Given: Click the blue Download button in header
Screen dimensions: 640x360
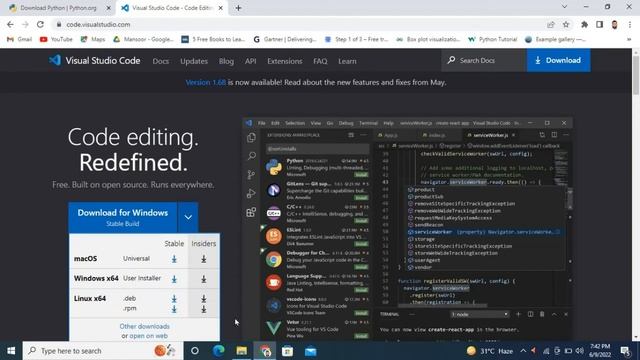Looking at the screenshot, I should [x=558, y=60].
